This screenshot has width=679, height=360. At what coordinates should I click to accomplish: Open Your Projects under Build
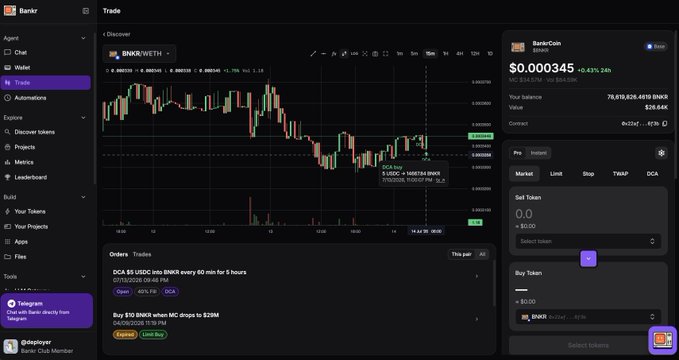pyautogui.click(x=45, y=227)
